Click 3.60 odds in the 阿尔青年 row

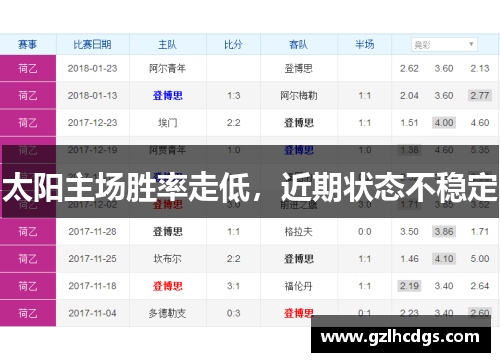tap(444, 68)
